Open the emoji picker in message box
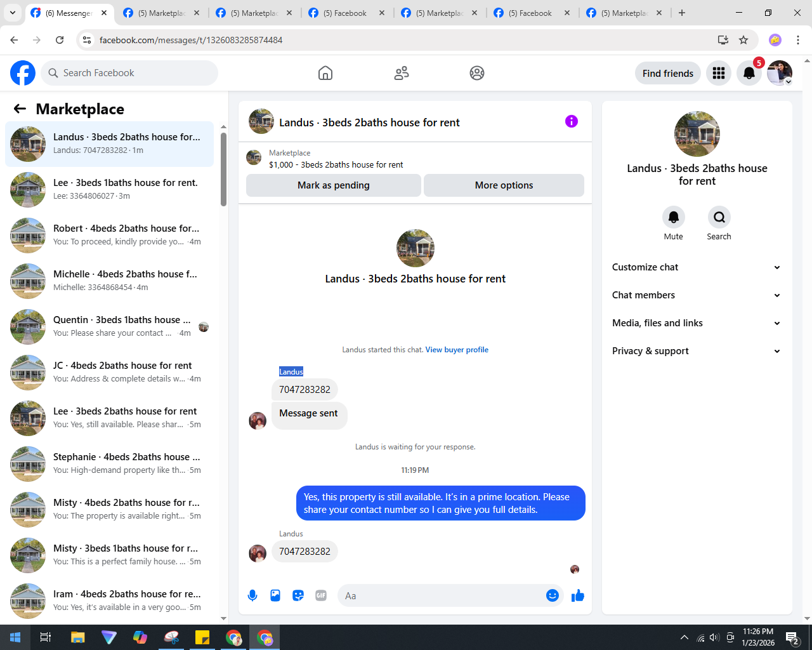 553,595
